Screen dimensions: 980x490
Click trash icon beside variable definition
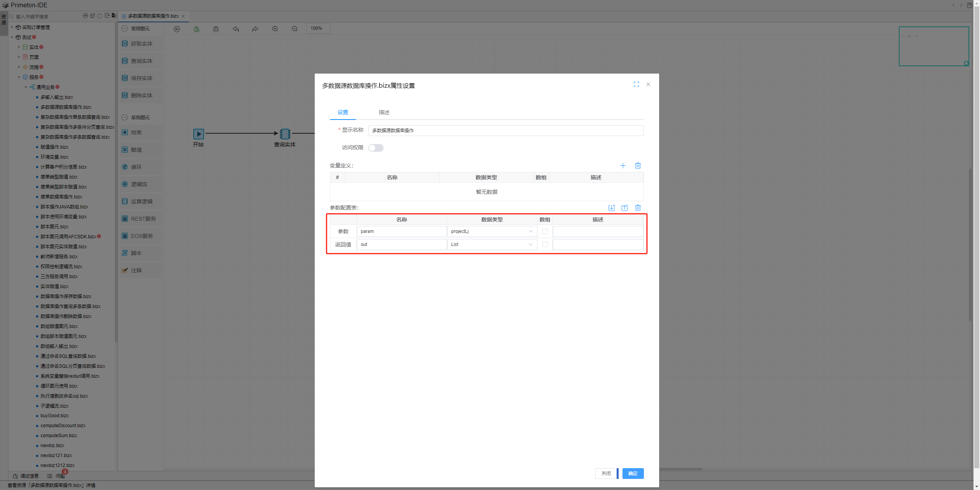pos(638,166)
